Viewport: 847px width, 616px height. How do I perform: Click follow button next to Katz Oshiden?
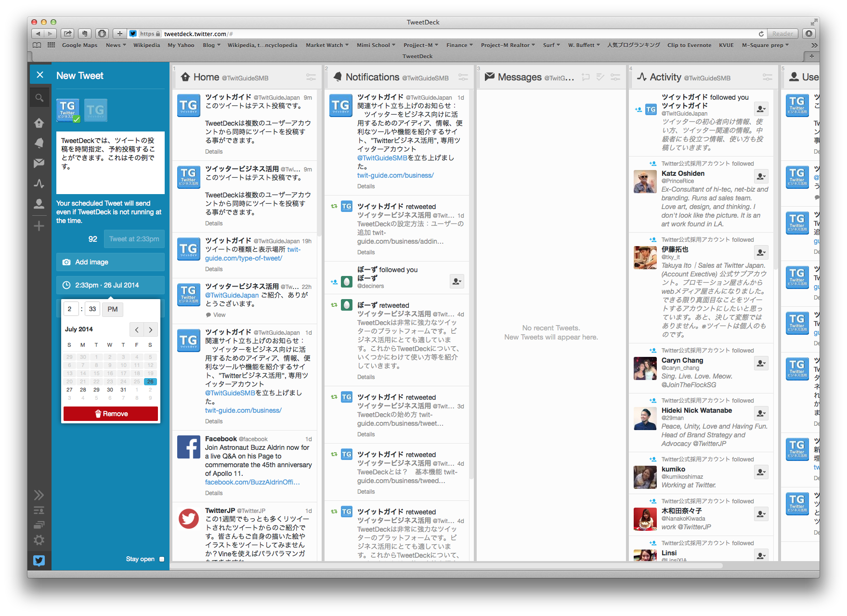pyautogui.click(x=761, y=176)
